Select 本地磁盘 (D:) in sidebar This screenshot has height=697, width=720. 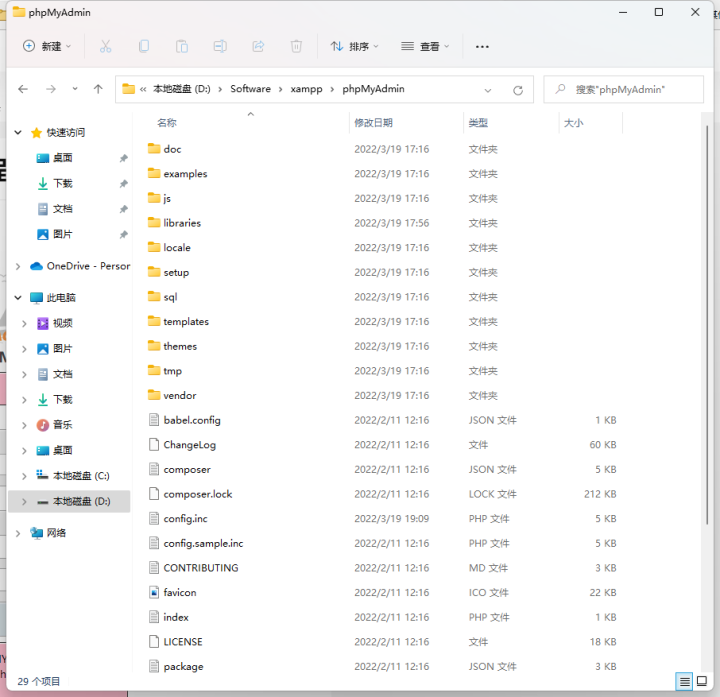(x=69, y=501)
